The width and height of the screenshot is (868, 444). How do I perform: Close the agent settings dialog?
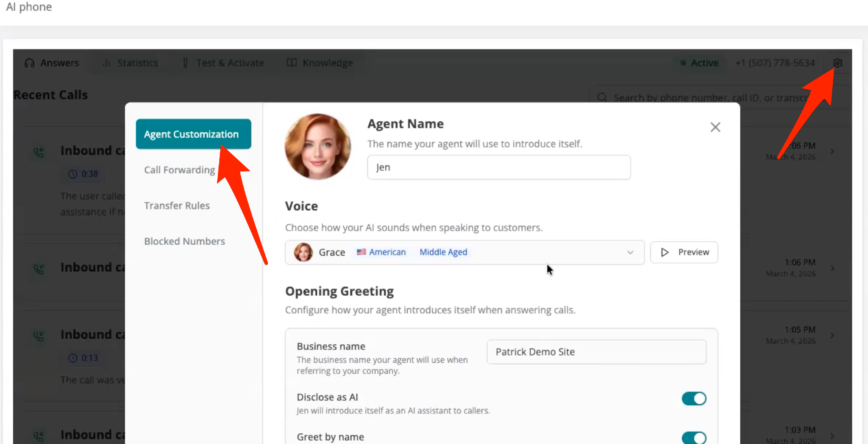coord(715,127)
